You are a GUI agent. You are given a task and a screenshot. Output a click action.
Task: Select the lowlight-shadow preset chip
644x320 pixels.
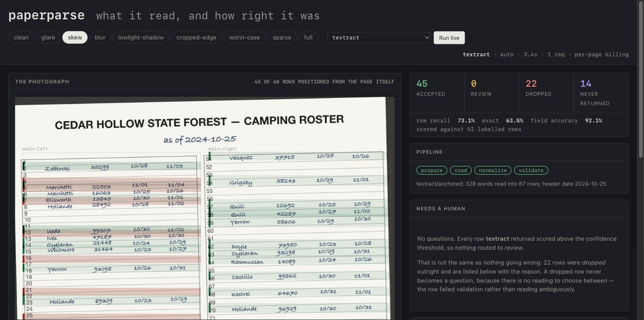tap(141, 37)
